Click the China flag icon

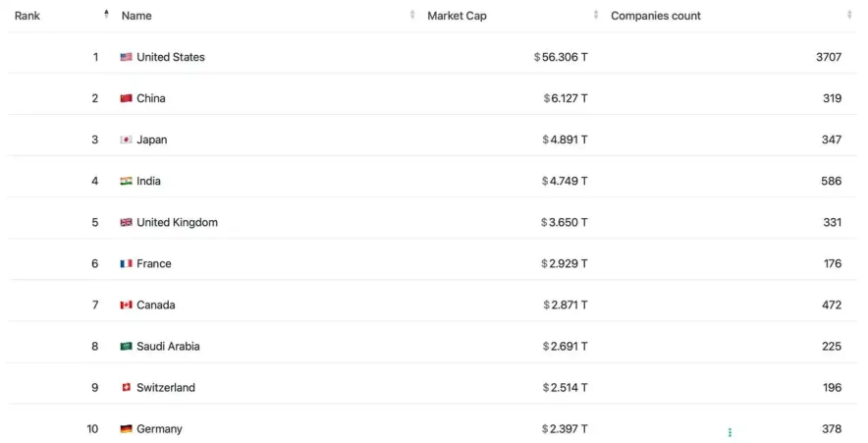point(126,98)
